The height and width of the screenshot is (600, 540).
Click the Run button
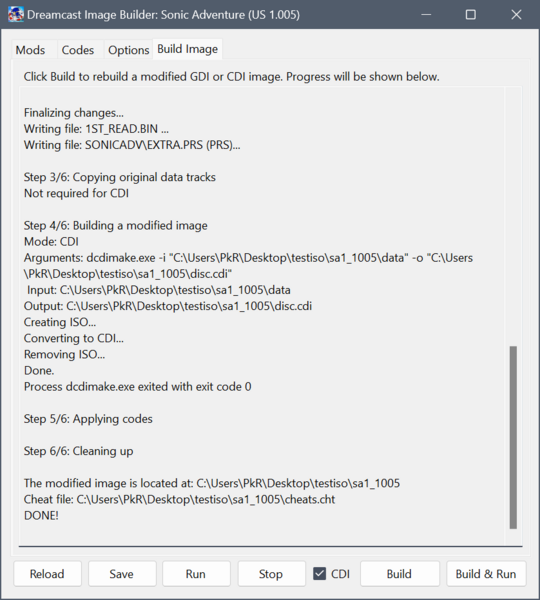pyautogui.click(x=196, y=574)
